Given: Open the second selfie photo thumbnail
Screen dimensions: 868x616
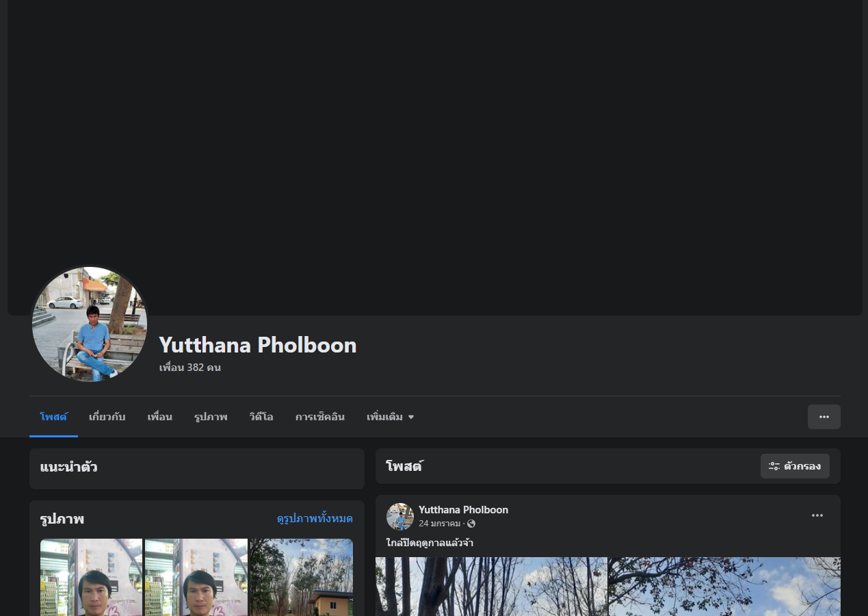Looking at the screenshot, I should pos(196,577).
